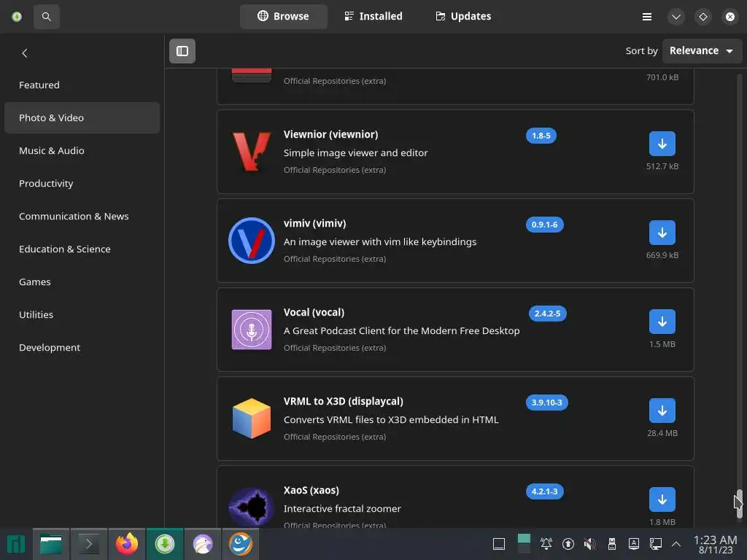Select Music & Audio category

pos(82,150)
